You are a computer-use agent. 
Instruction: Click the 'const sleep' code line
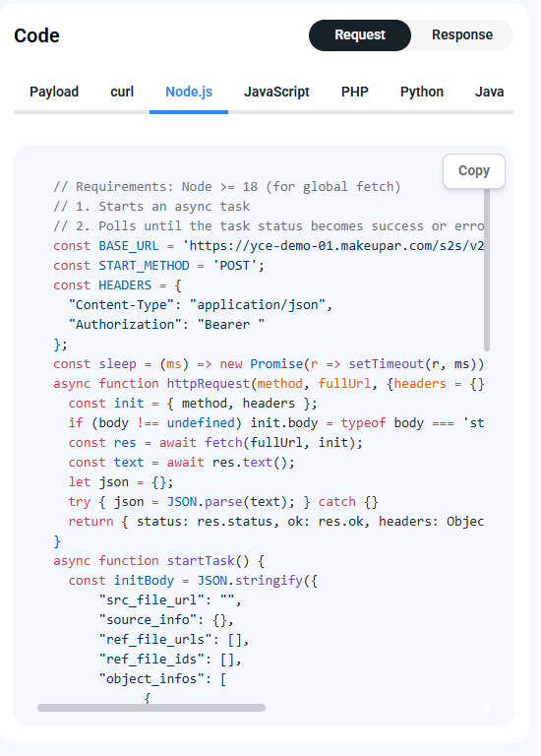click(269, 364)
